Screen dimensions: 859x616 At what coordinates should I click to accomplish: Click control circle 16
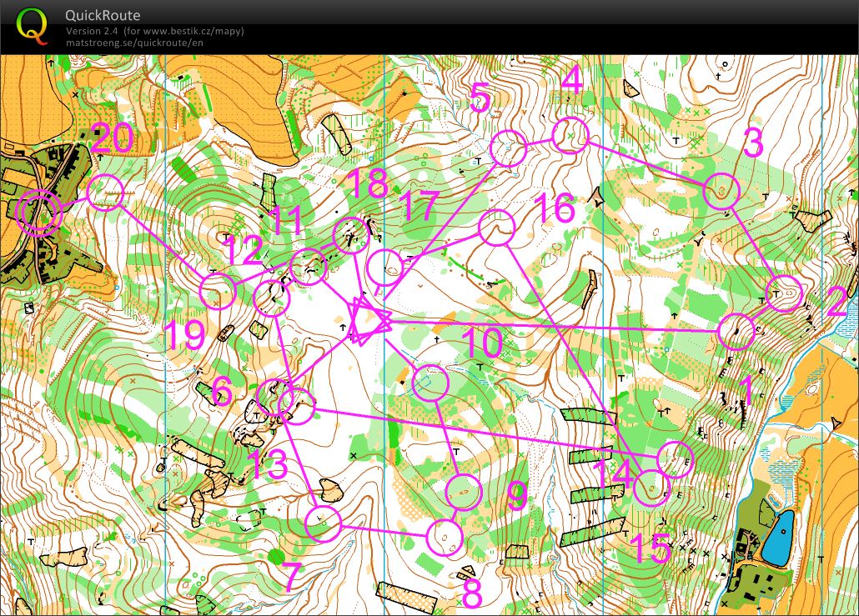pyautogui.click(x=497, y=228)
